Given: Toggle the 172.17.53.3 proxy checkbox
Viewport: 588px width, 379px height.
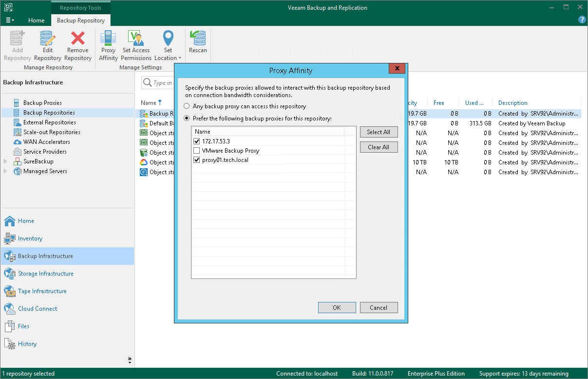Looking at the screenshot, I should 197,141.
